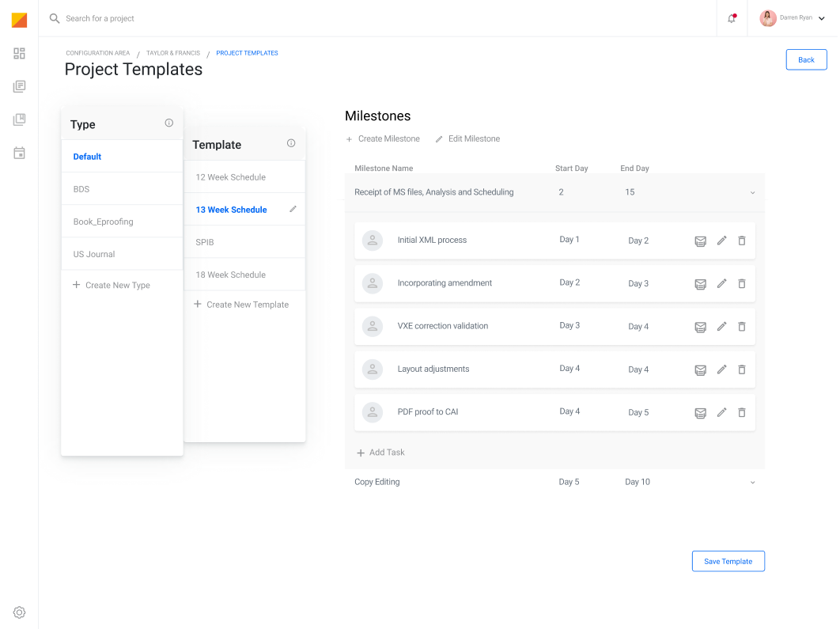Image resolution: width=840 pixels, height=629 pixels.
Task: Expand the Copy Editing milestone
Action: (x=752, y=483)
